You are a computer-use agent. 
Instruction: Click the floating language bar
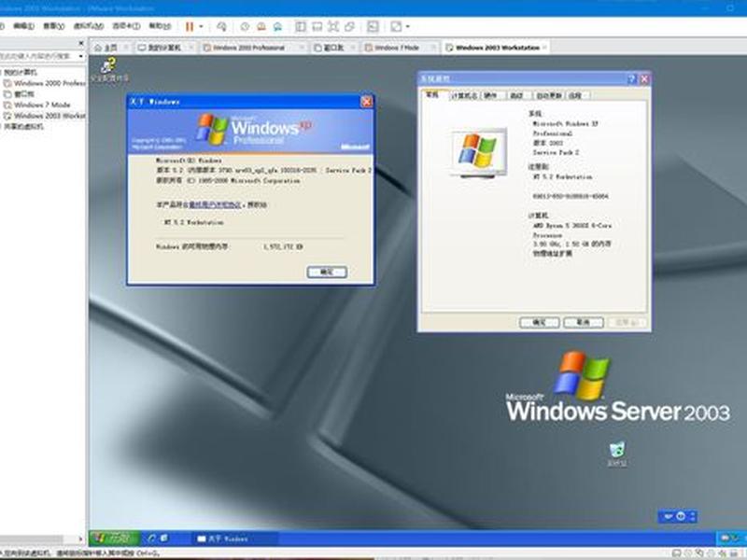point(680,516)
